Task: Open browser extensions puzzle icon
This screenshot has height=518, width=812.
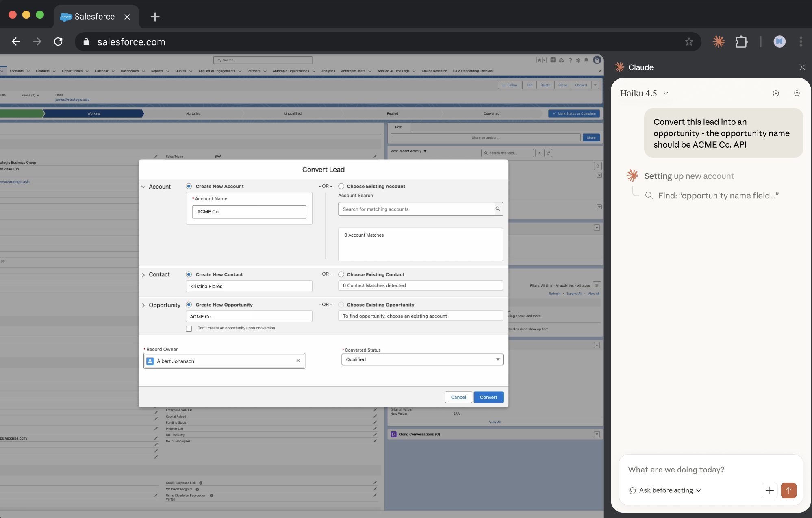Action: coord(741,41)
